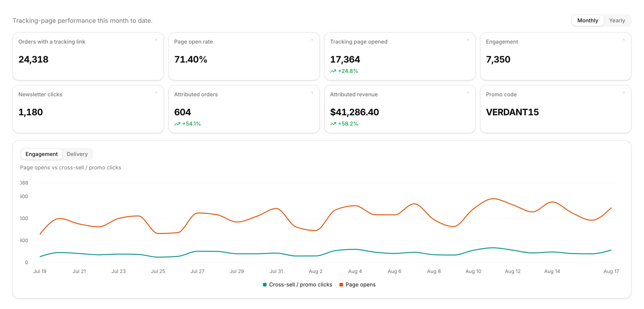Click the teal Cross-sell legend swatch
Screen dimensions: 644x309
click(x=265, y=285)
